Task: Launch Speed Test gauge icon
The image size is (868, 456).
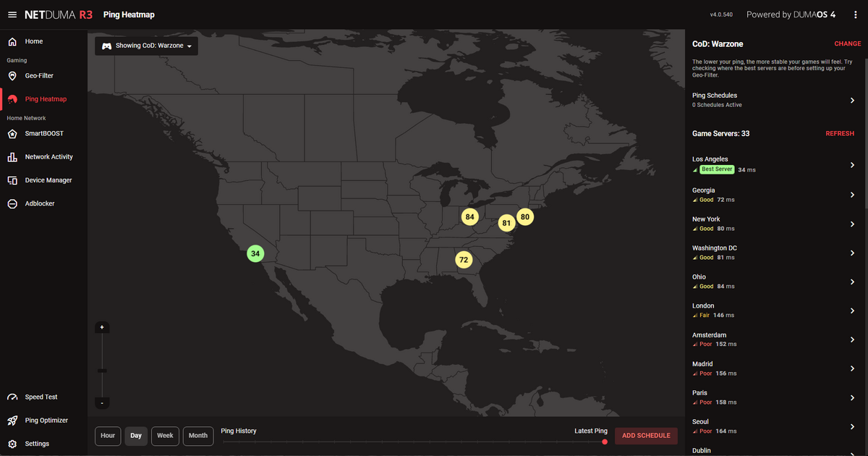Action: click(x=12, y=397)
